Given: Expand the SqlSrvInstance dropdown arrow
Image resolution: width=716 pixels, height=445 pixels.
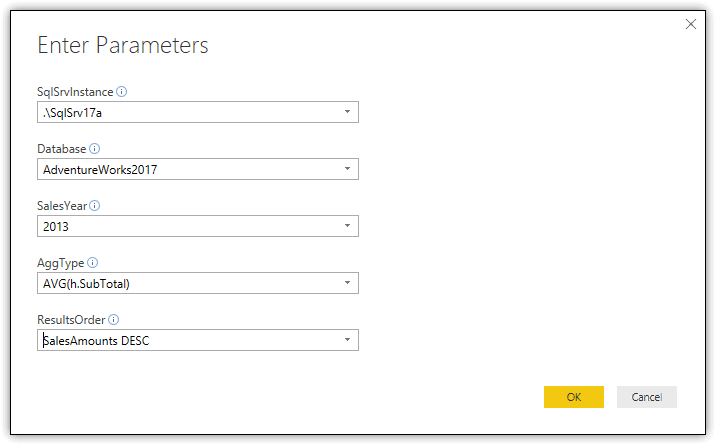Looking at the screenshot, I should point(346,112).
